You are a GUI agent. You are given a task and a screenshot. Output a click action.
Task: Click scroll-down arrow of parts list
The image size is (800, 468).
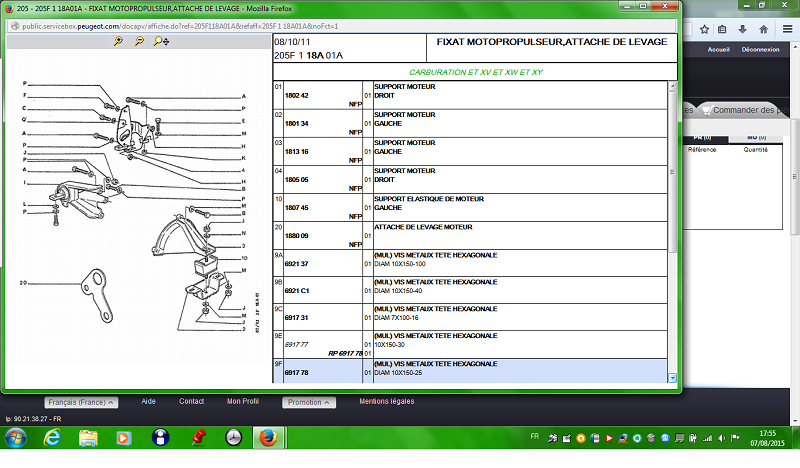pos(672,378)
